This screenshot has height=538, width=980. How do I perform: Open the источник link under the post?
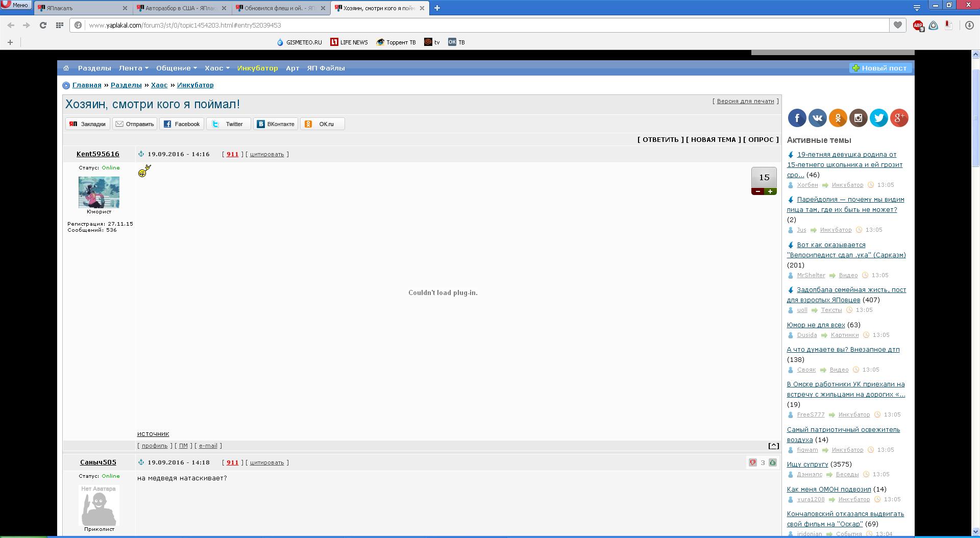coord(153,433)
